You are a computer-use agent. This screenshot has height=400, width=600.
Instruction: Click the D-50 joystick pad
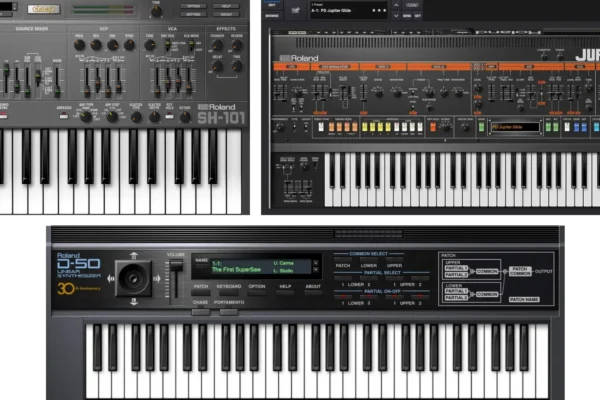[x=134, y=278]
